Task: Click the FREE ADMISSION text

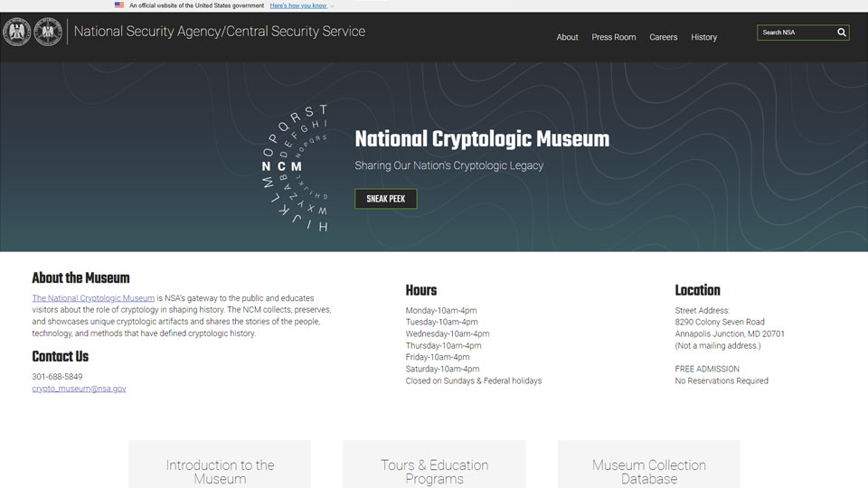Action: click(x=707, y=369)
